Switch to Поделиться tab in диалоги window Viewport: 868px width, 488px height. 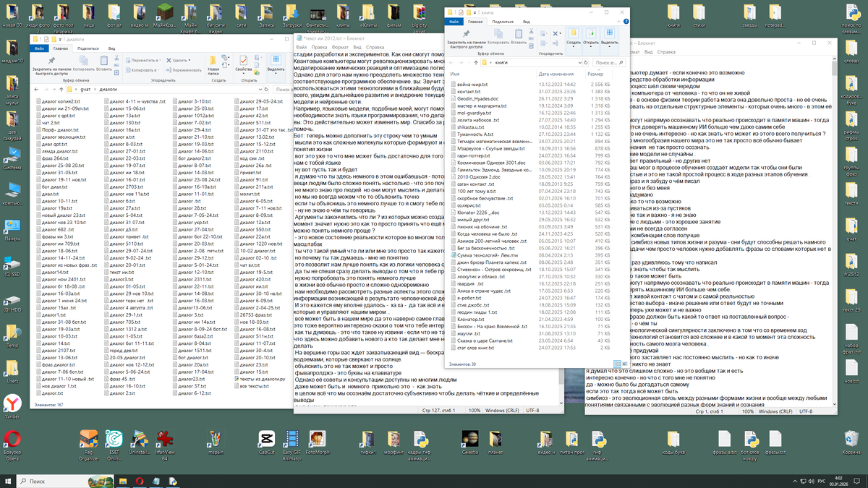point(88,48)
